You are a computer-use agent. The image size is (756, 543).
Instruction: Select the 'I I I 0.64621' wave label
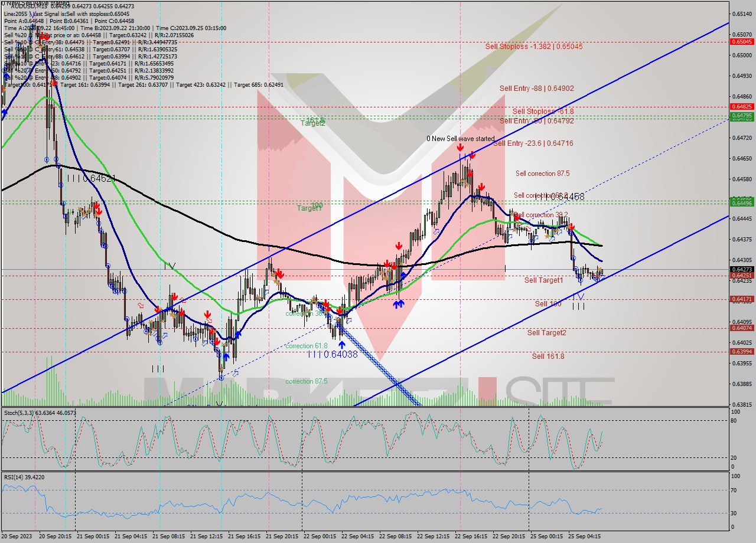(90, 178)
